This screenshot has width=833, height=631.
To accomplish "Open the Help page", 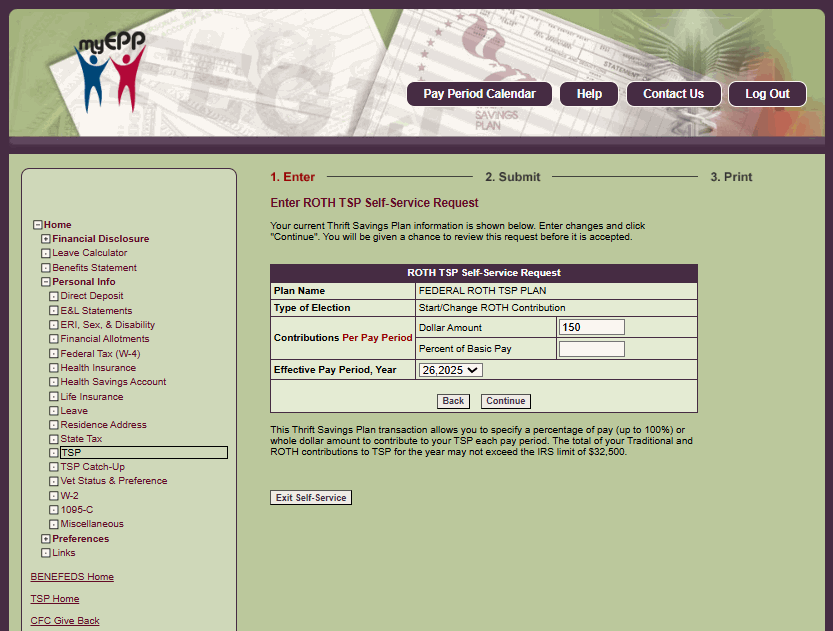I will [589, 94].
